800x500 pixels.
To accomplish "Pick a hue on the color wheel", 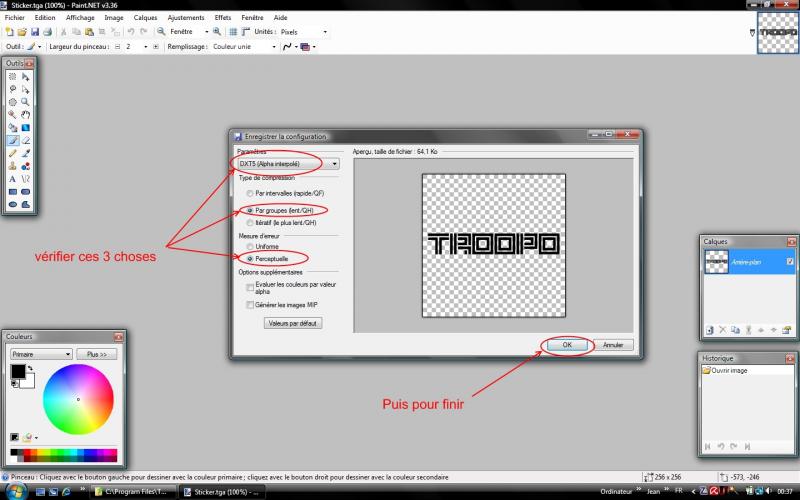I will [x=78, y=399].
